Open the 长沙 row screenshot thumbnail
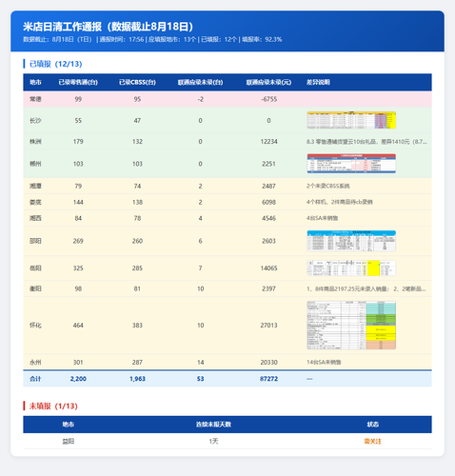The height and width of the screenshot is (476, 455). point(351,120)
